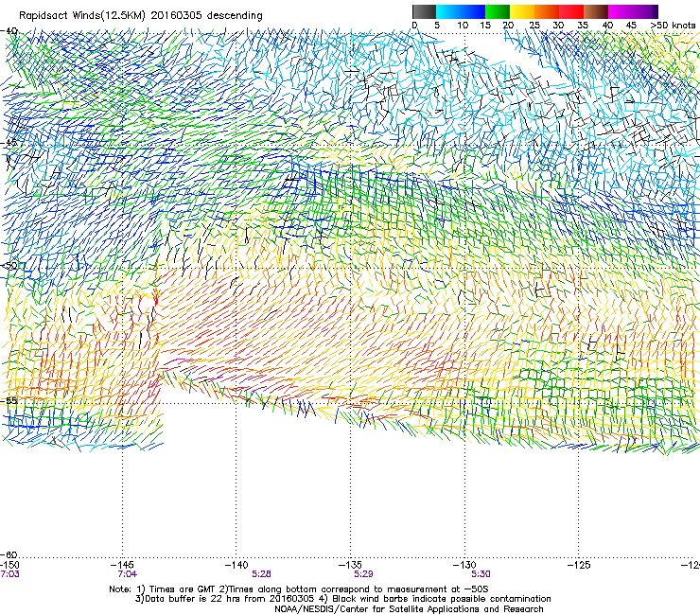The image size is (700, 615).
Task: Click the note line '3)Data buffer is 22 hrs'
Action: click(342, 599)
